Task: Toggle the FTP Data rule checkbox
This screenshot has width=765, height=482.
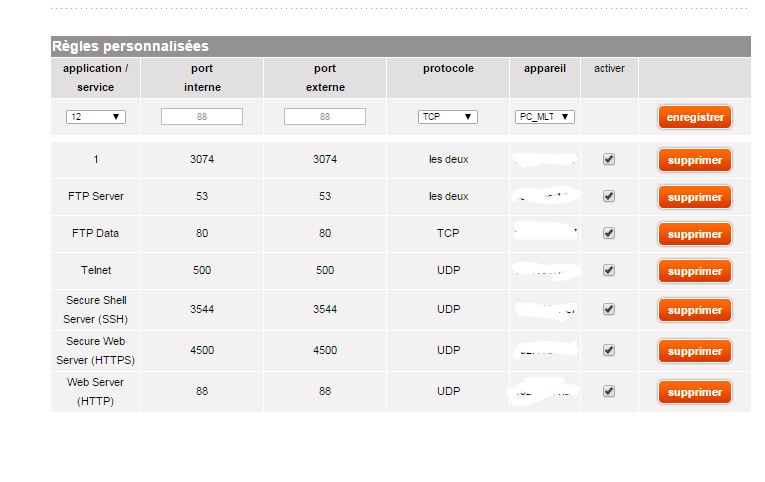Action: (x=609, y=233)
